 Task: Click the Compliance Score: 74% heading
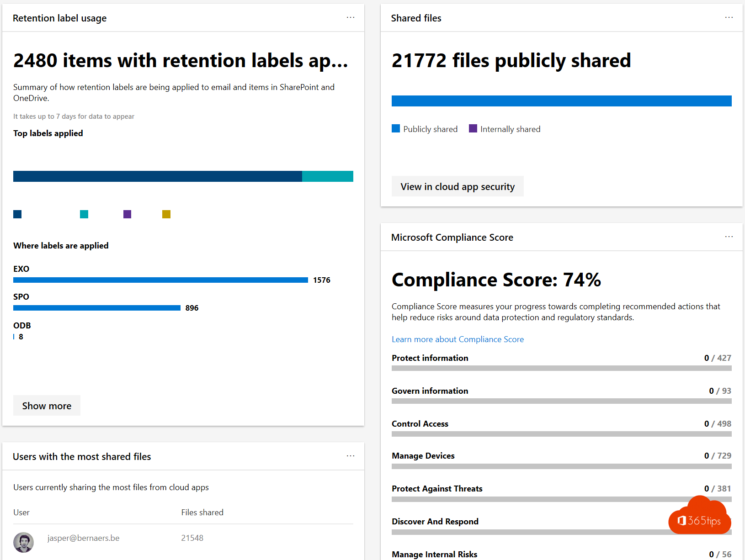pyautogui.click(x=496, y=280)
